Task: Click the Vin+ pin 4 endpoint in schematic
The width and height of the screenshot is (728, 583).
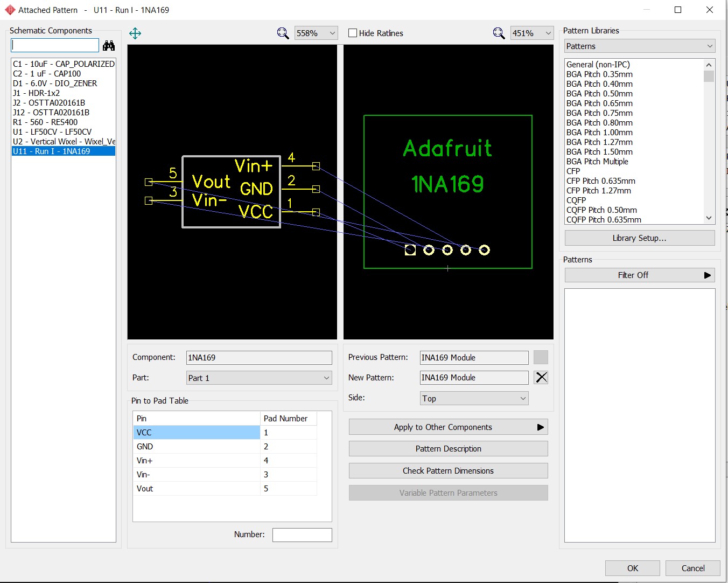Action: coord(316,166)
